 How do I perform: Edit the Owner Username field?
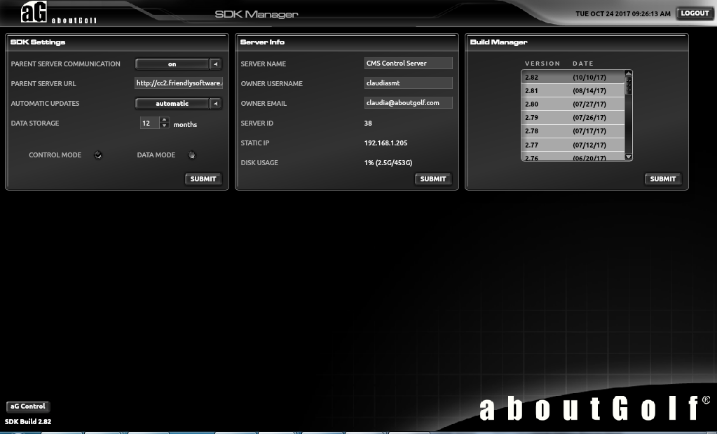pos(408,83)
